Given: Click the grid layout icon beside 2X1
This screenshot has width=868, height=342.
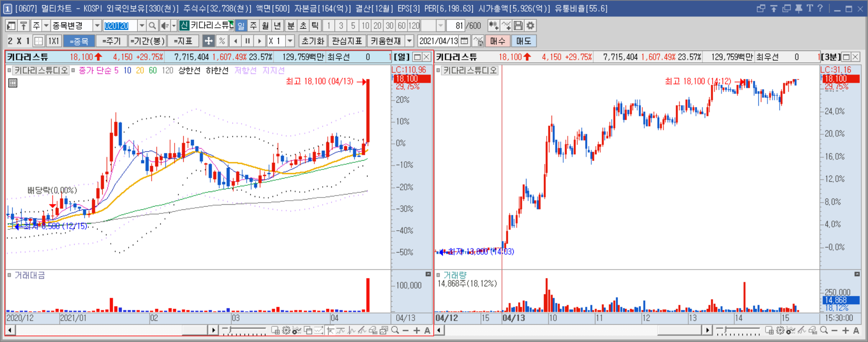Looking at the screenshot, I should click(x=39, y=41).
